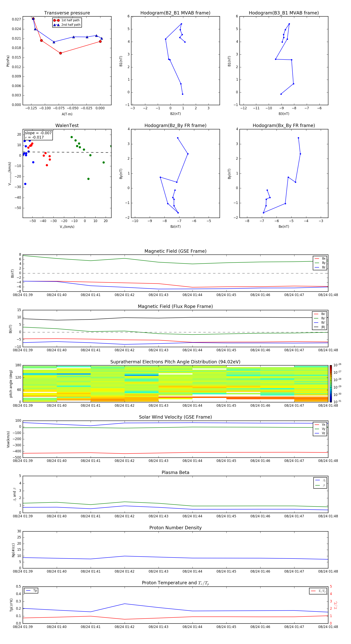Click the colorbar's bottom label 10^-31
Screen dimensions: 351x644
coord(337,402)
